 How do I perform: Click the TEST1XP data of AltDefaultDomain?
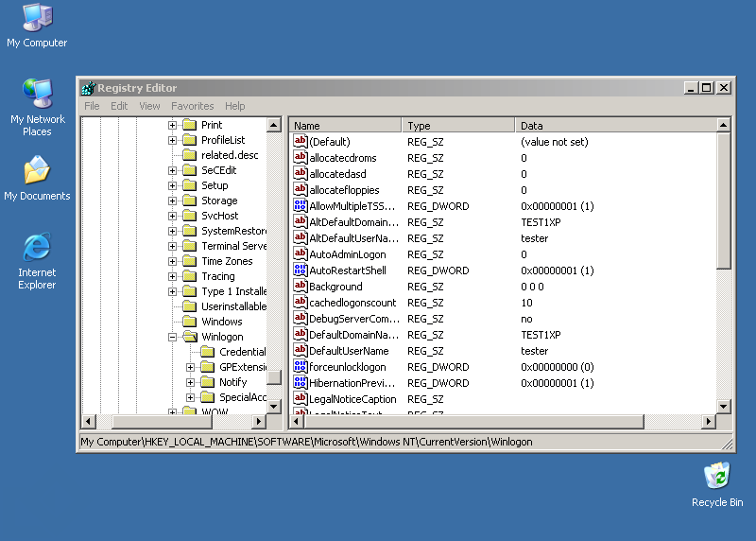pyautogui.click(x=541, y=222)
